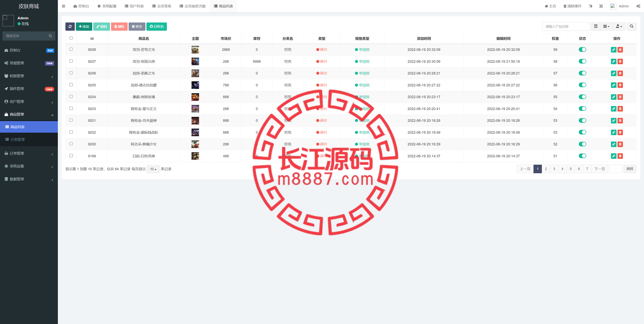Image resolution: width=644 pixels, height=324 pixels.
Task: Click green edit icon for row 9208
Action: pos(613,50)
